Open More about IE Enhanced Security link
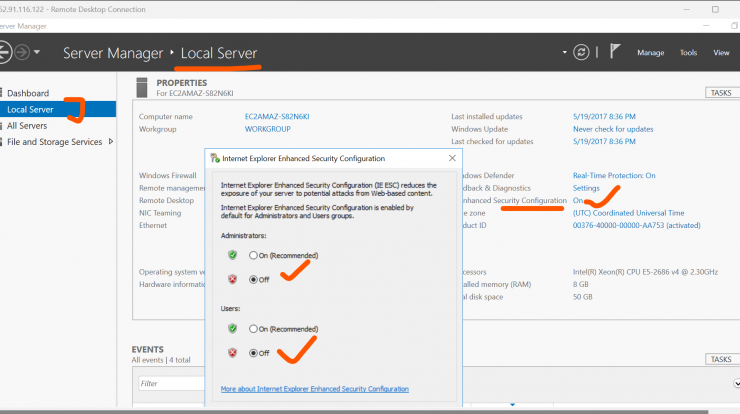 pyautogui.click(x=315, y=389)
